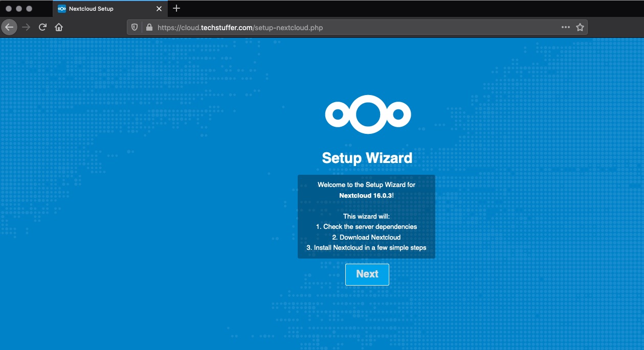Click 'Welcome to the Setup Wizard for' text
Screen dimensions: 644x350
point(366,184)
